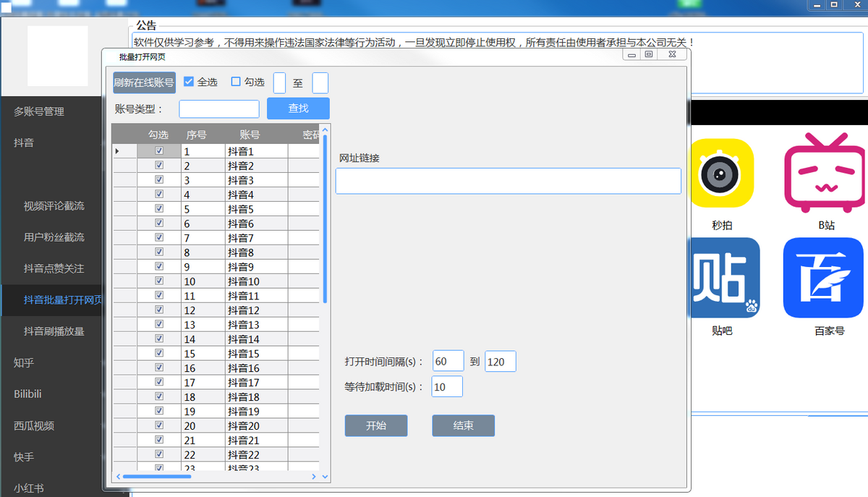
Task: Click the minimum interval field showing 60
Action: (448, 362)
